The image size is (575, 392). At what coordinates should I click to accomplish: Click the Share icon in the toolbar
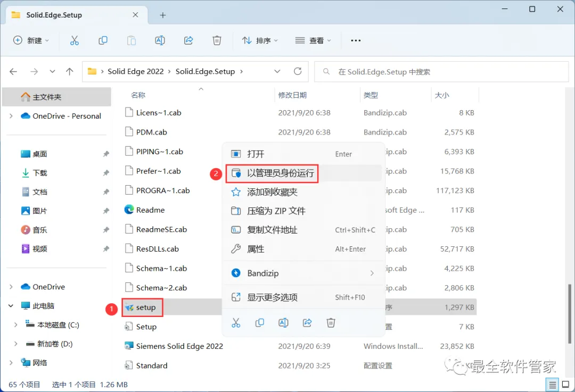188,40
